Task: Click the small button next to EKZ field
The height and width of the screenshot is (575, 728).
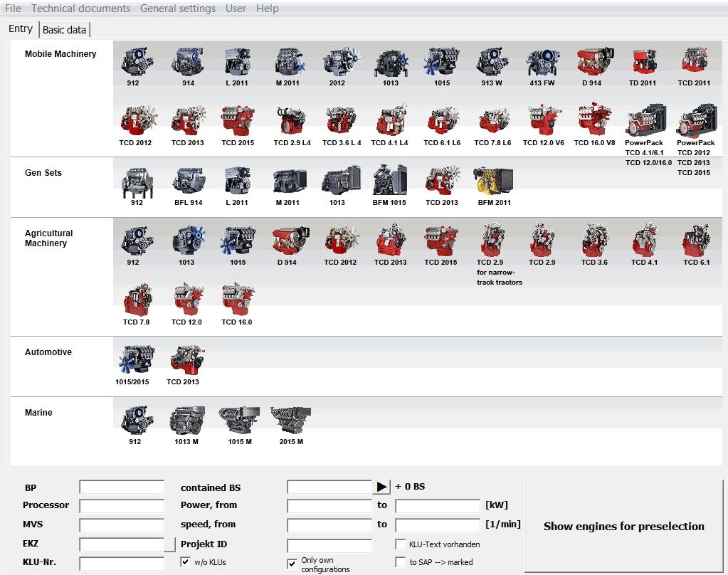Action: 169,544
